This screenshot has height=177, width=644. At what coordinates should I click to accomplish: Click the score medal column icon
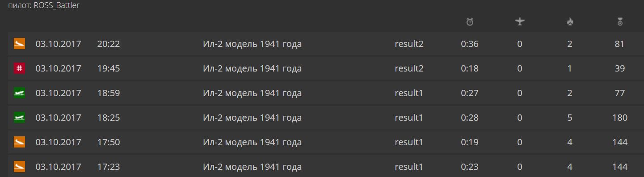pyautogui.click(x=619, y=21)
